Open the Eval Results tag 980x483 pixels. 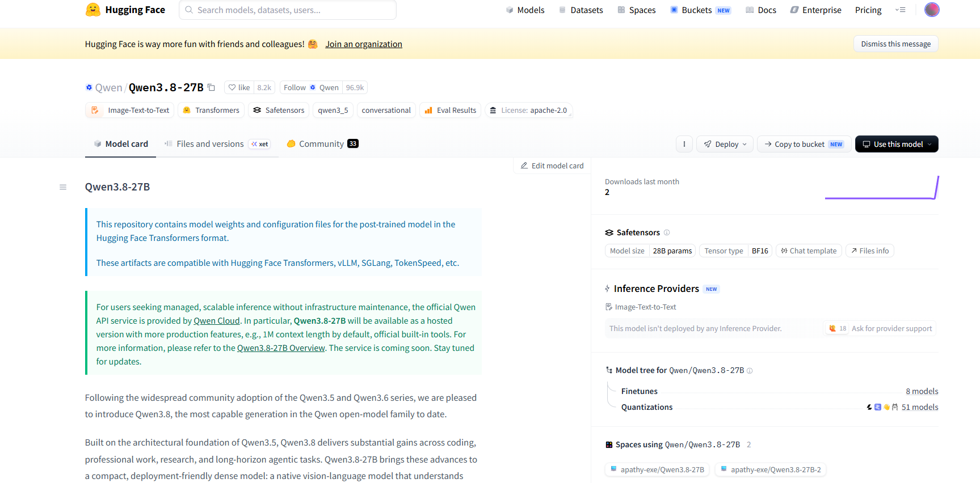pyautogui.click(x=451, y=110)
